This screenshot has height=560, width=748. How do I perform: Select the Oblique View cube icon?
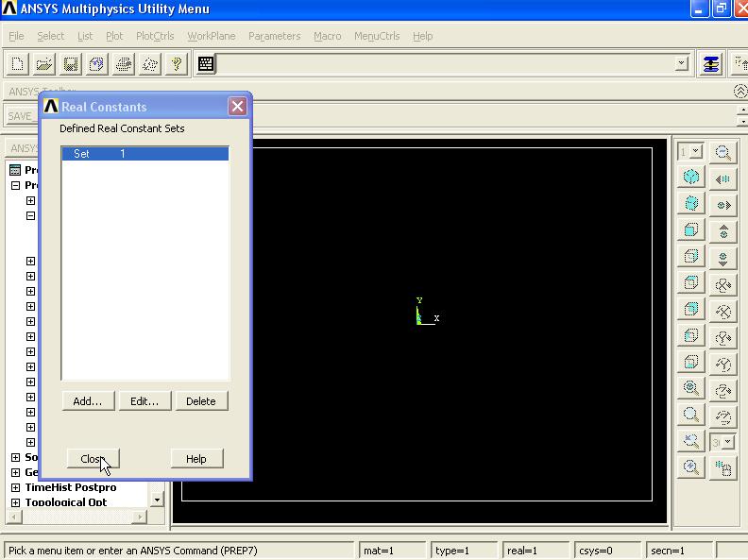690,204
